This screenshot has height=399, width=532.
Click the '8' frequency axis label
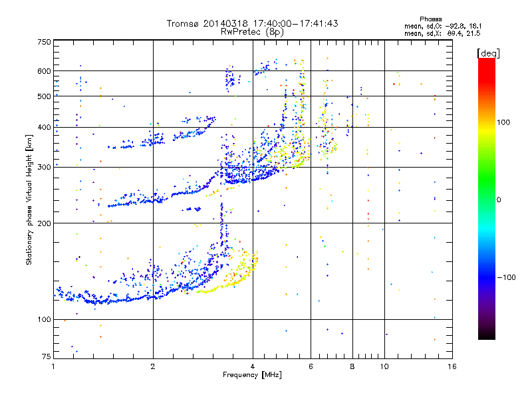pos(352,366)
